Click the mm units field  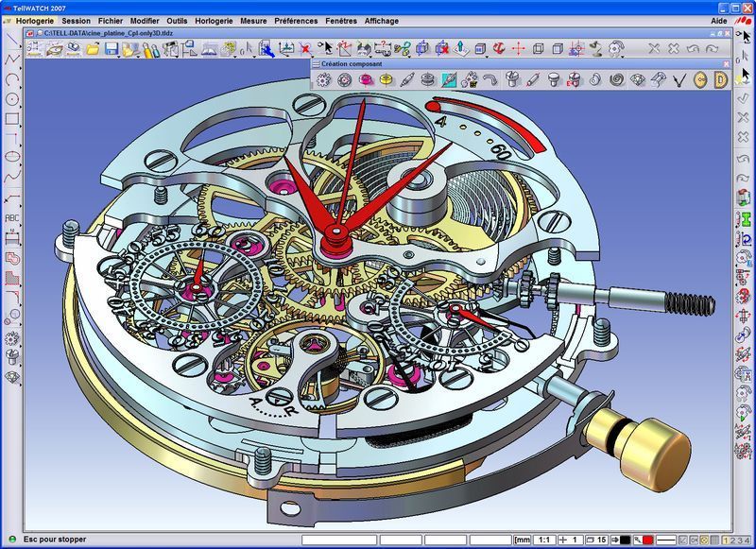pyautogui.click(x=523, y=540)
